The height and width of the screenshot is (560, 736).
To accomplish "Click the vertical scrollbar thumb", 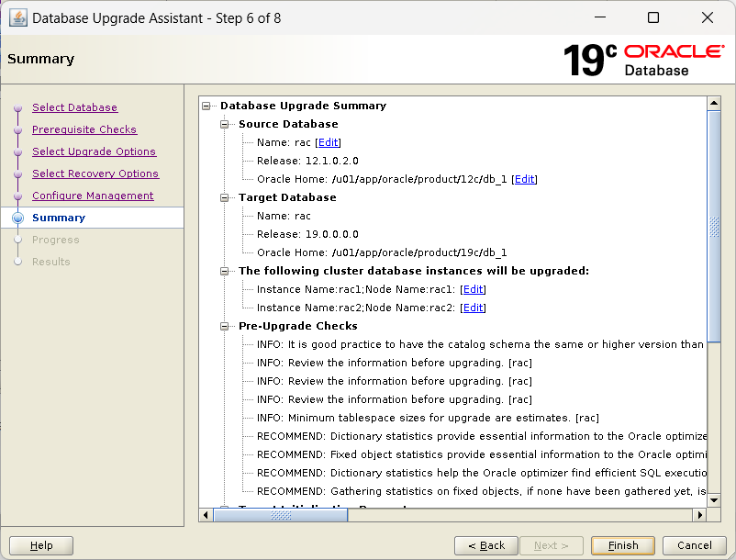I will click(714, 227).
